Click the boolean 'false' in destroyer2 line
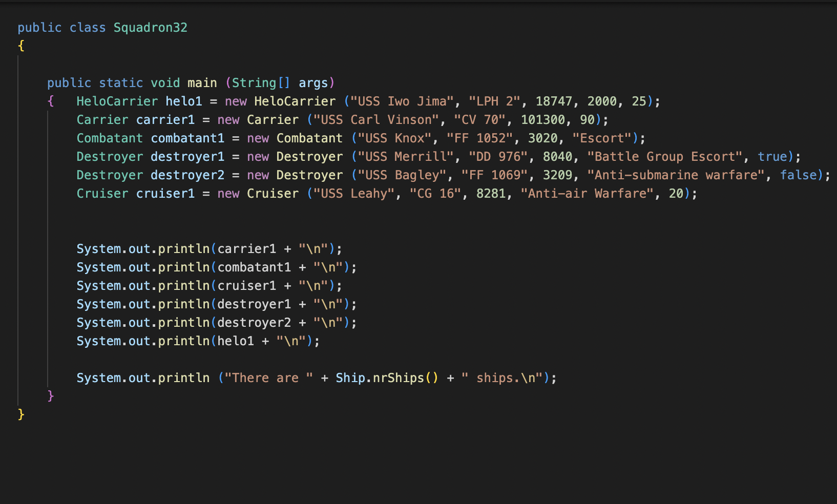837x504 pixels. pos(799,175)
